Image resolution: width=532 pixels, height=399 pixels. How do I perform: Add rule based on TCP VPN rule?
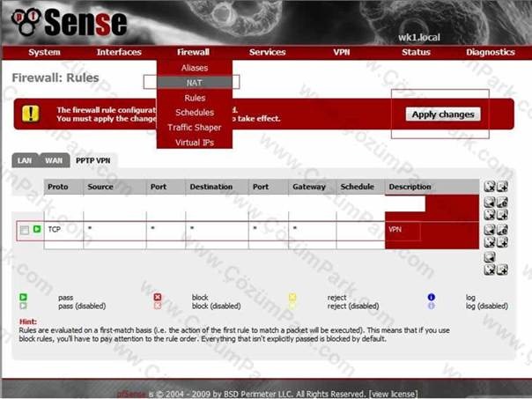(x=502, y=242)
